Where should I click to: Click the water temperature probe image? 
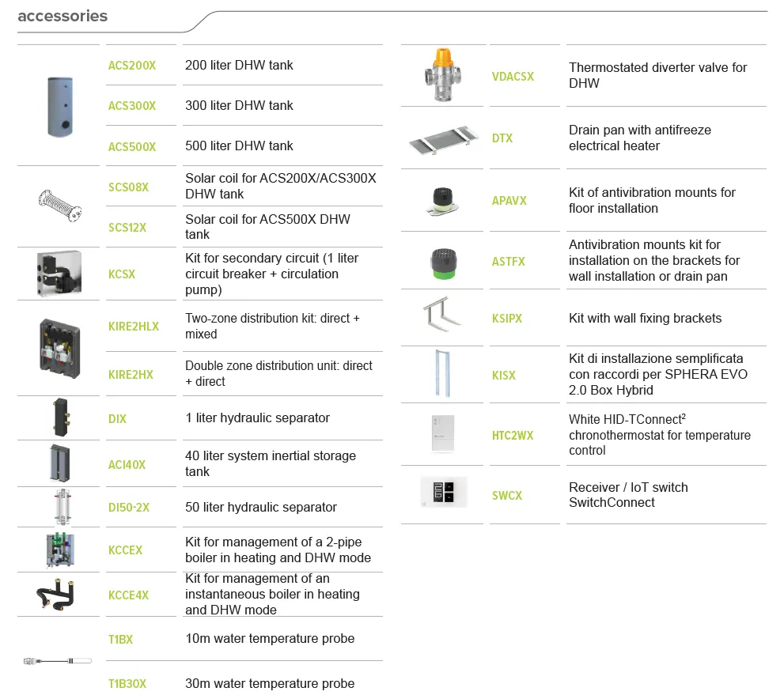tap(58, 660)
